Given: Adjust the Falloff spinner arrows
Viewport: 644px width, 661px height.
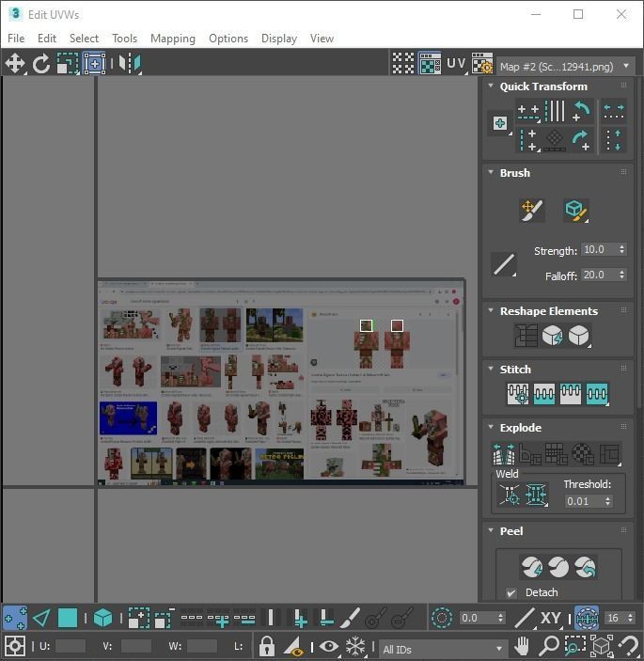Looking at the screenshot, I should point(622,275).
